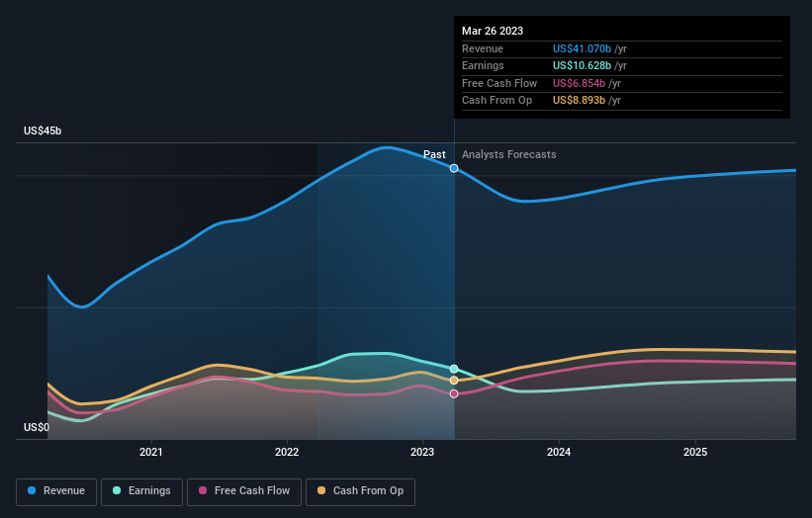Select the teal Earnings data point marker
Viewport: 812px width, 518px height.
point(454,369)
